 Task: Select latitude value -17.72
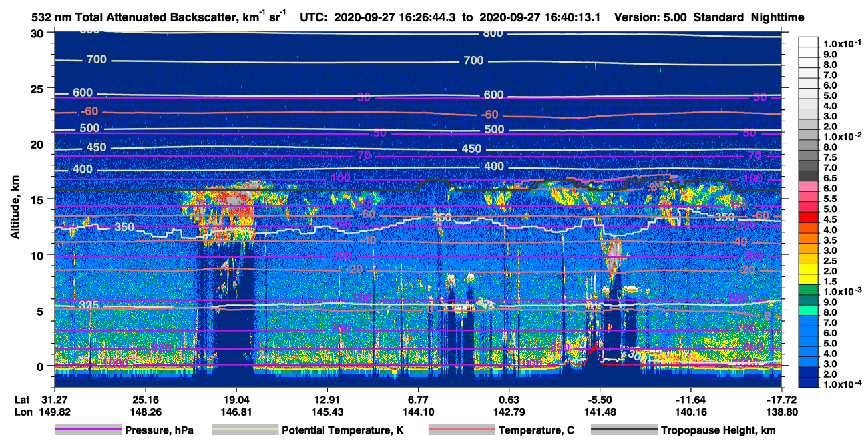pyautogui.click(x=782, y=400)
